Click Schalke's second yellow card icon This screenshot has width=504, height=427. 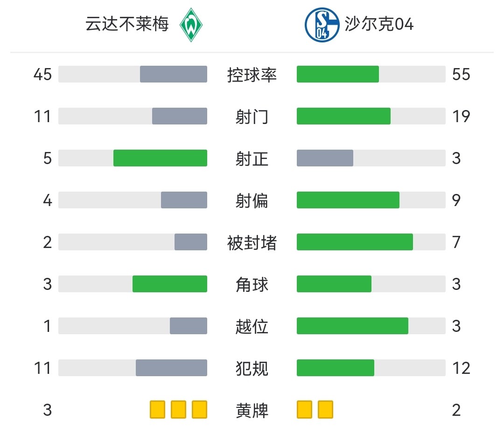click(325, 410)
